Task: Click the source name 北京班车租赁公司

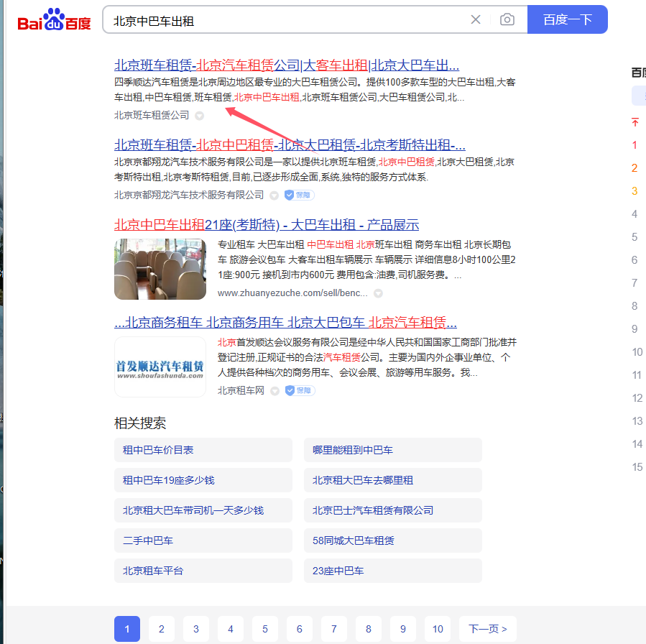Action: coord(152,116)
